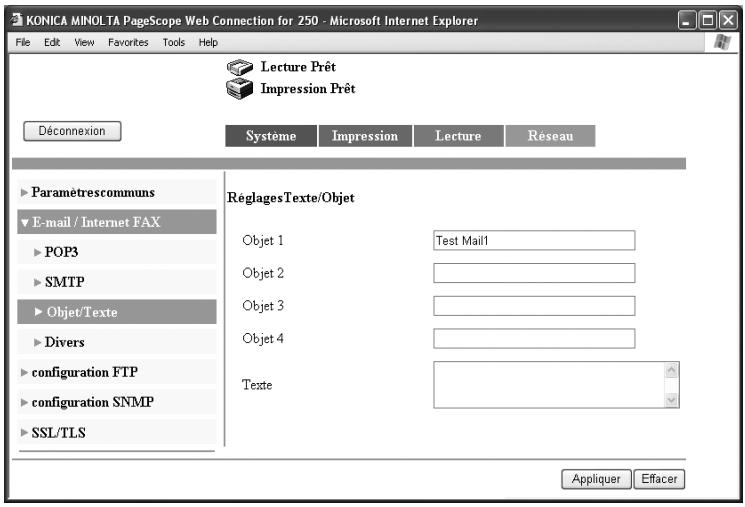Click the Objet 2 label
745x507 pixels.
pyautogui.click(x=263, y=273)
